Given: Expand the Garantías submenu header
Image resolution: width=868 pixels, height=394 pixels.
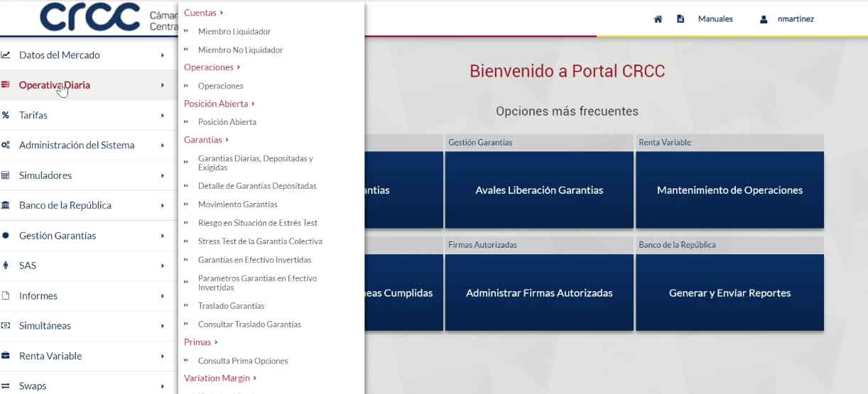Looking at the screenshot, I should pyautogui.click(x=207, y=140).
